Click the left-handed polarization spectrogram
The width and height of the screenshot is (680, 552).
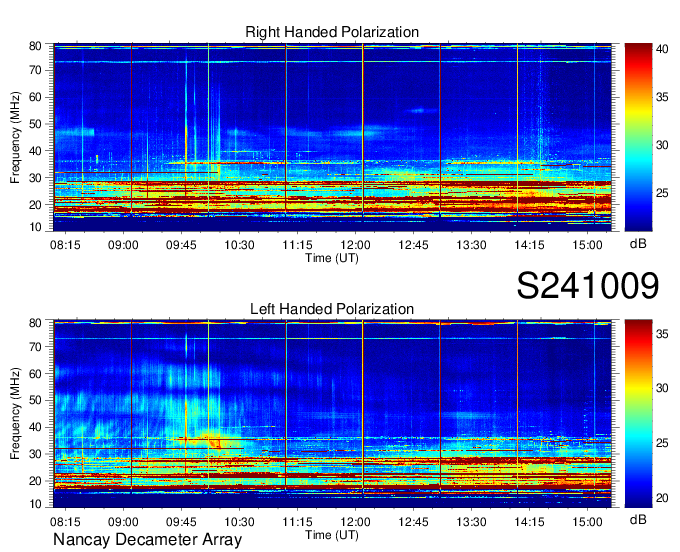pos(332,414)
